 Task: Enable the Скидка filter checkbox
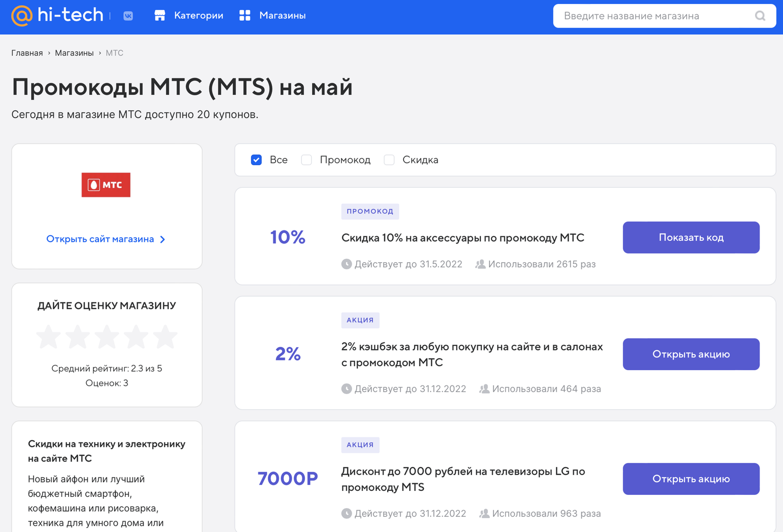[389, 160]
